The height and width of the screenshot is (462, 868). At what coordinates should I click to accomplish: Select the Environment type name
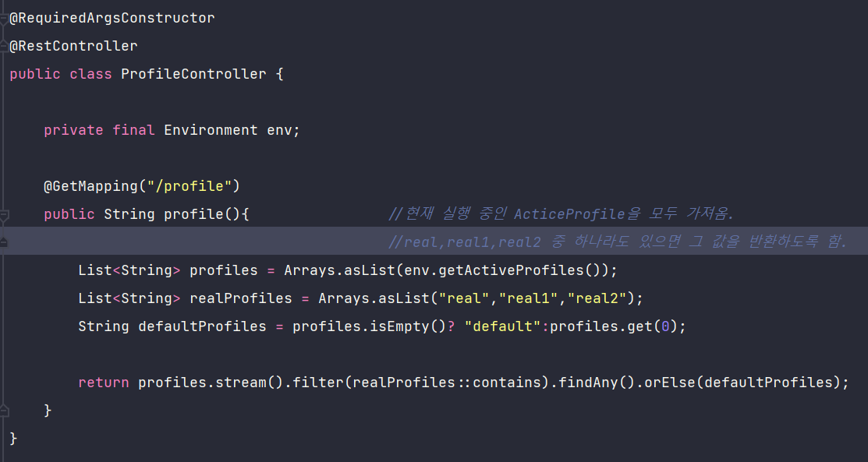coord(211,130)
